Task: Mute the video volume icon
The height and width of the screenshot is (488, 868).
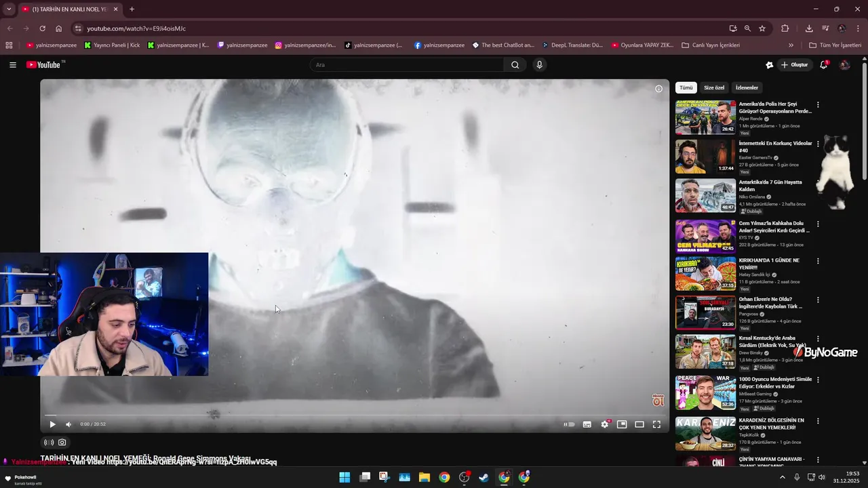Action: [68, 424]
